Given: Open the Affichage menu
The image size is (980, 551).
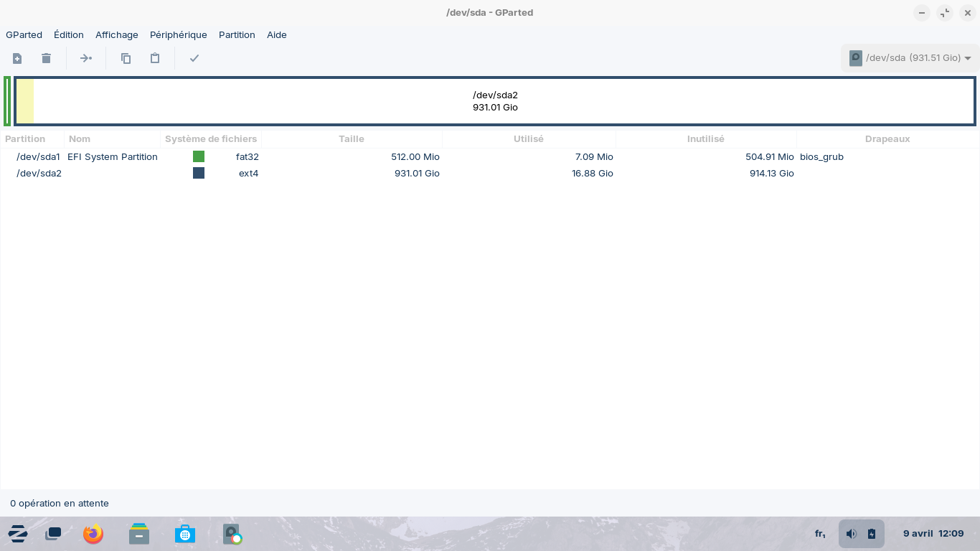Looking at the screenshot, I should tap(116, 34).
